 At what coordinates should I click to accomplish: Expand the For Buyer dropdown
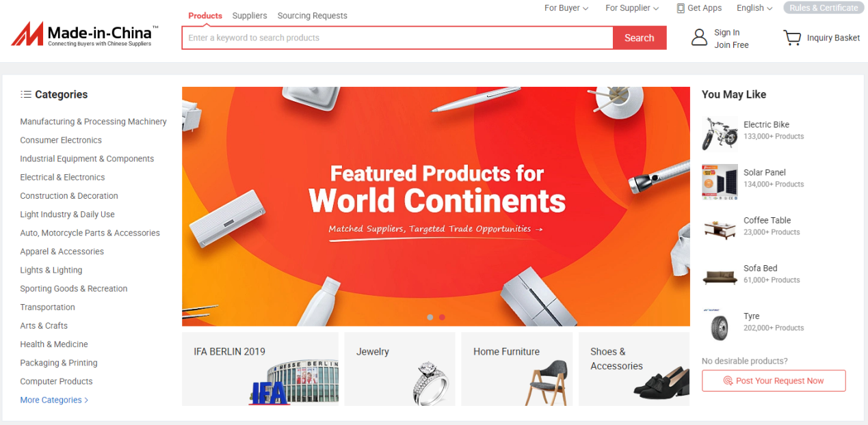coord(566,8)
